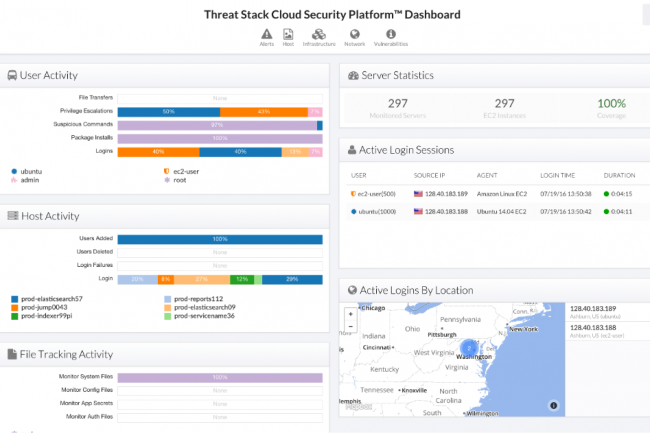Click the prod-elasticsearch09 legend swatch

click(167, 307)
